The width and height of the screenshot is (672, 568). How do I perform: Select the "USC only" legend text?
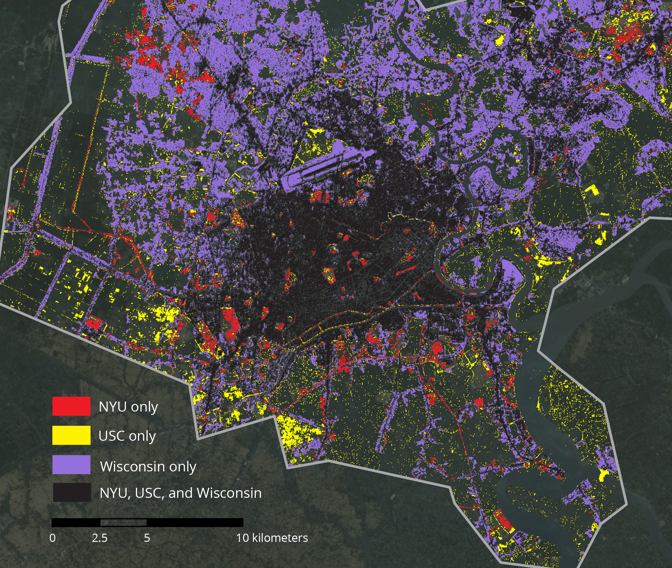[127, 436]
